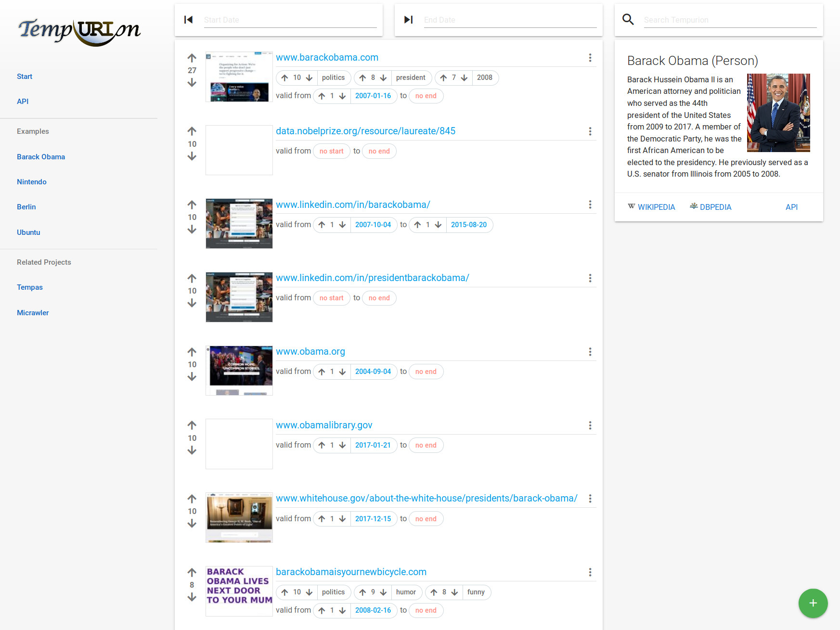Screen dimensions: 840x630
Task: Downvote barackobamaisyournewbicycle.com entry
Action: point(192,597)
